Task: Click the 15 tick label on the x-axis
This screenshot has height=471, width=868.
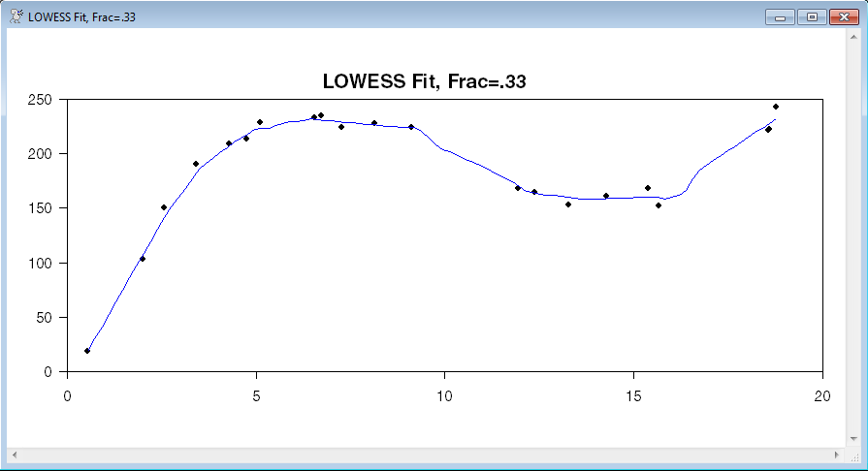Action: (633, 395)
